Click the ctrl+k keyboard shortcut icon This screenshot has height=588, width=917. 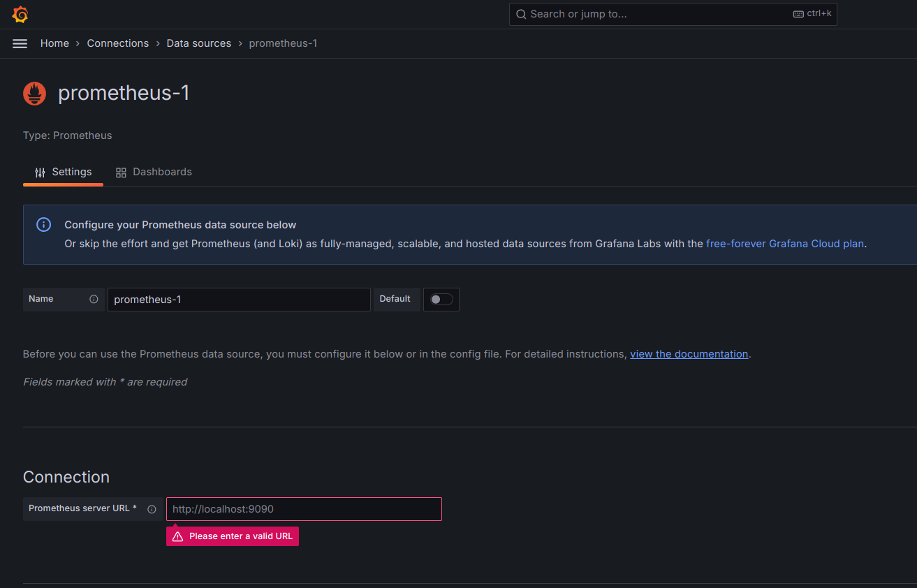[x=798, y=14]
